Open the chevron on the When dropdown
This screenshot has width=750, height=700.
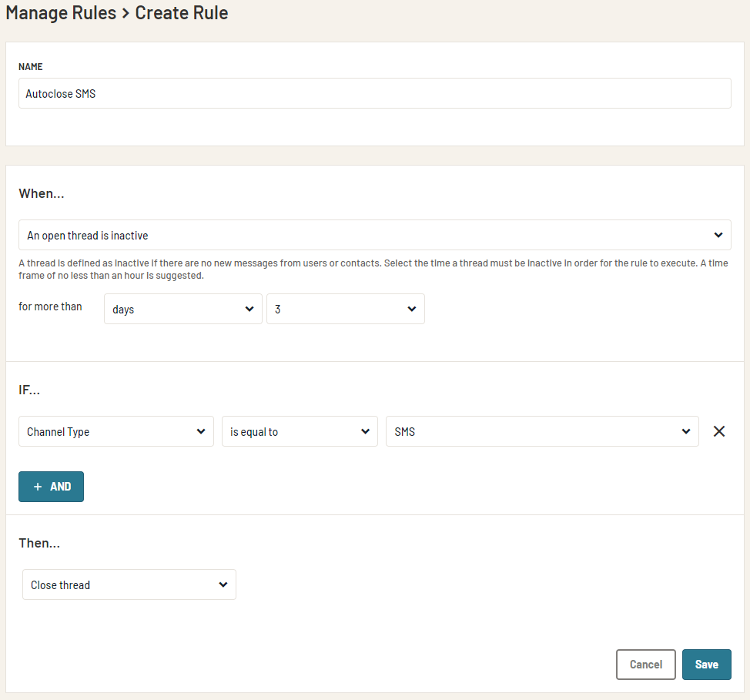pos(718,235)
